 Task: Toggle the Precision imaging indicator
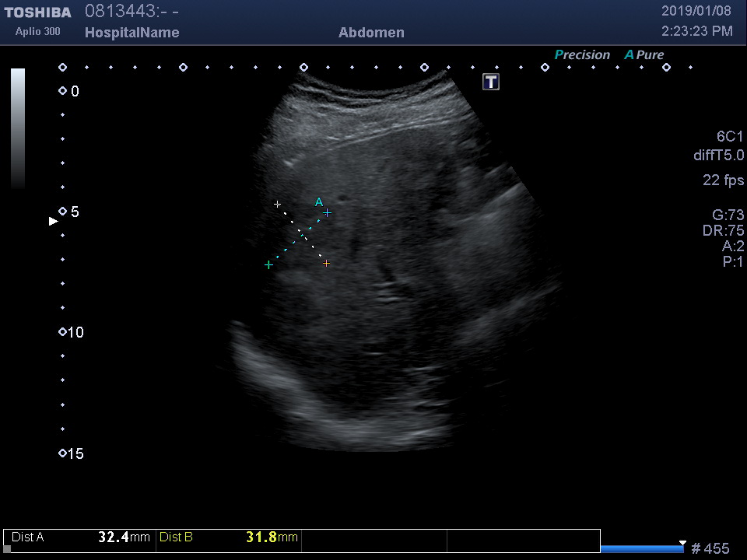pos(582,55)
